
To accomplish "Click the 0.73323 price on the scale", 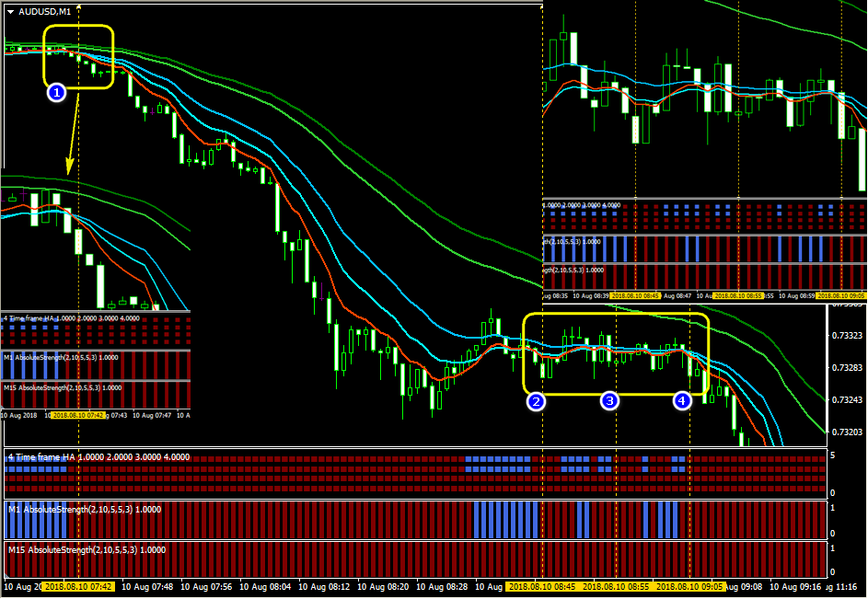I will [848, 335].
